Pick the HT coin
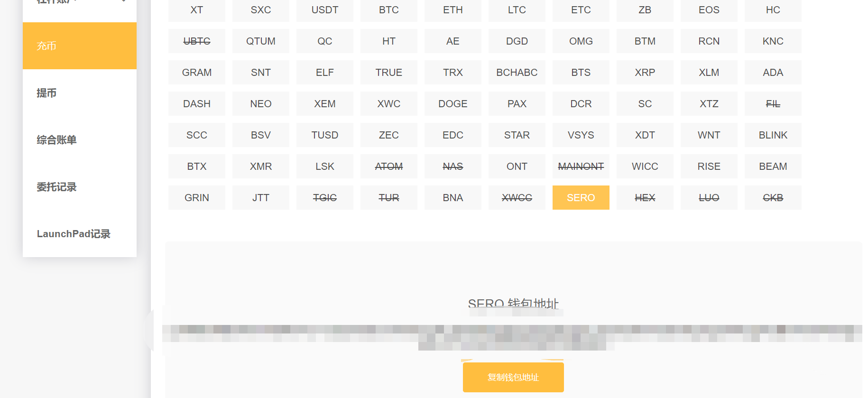Viewport: 868px width, 398px height. click(389, 41)
